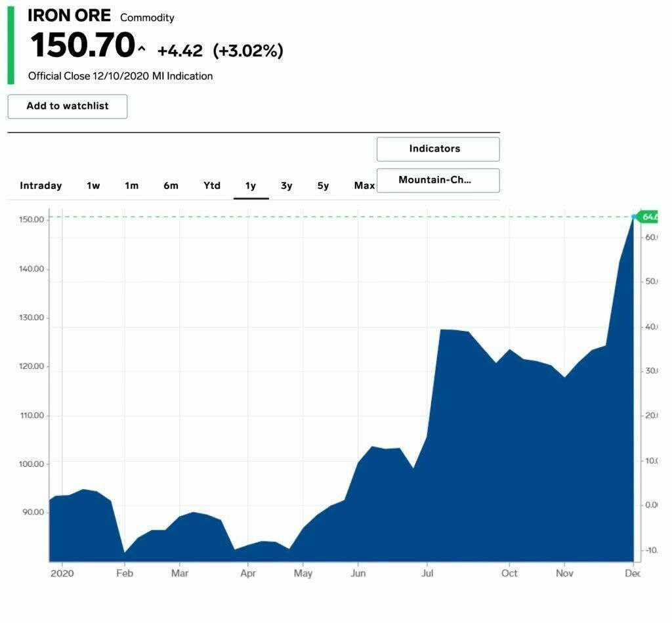Switch to the Intraday range tab
The width and height of the screenshot is (672, 623).
pos(41,186)
